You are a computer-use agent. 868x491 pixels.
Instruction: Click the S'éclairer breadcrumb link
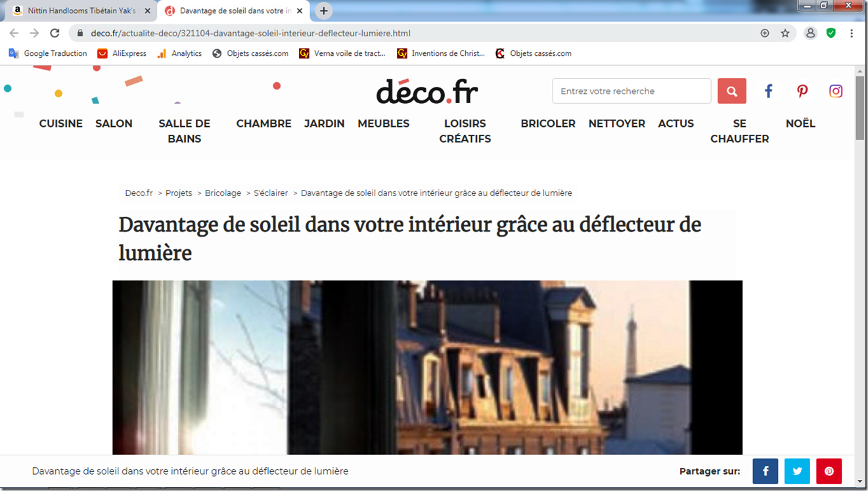pos(271,193)
